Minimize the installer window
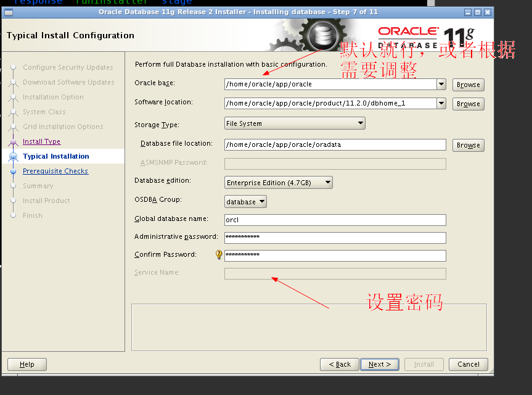 click(468, 12)
